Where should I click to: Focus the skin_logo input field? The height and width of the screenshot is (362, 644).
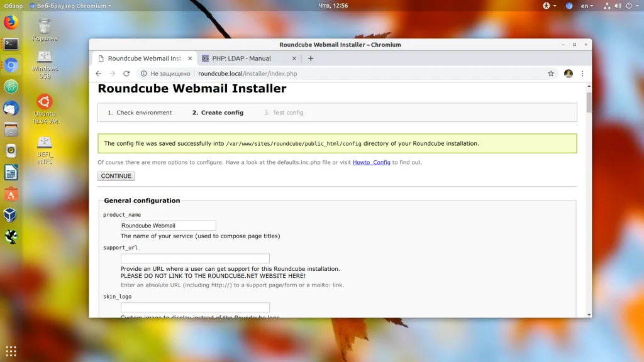195,307
